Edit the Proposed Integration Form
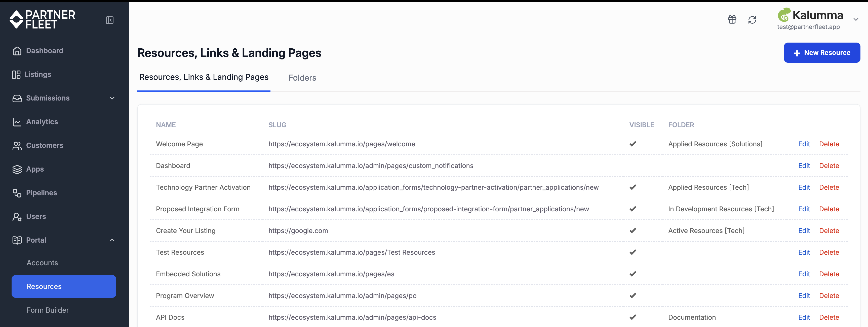 [x=804, y=209]
